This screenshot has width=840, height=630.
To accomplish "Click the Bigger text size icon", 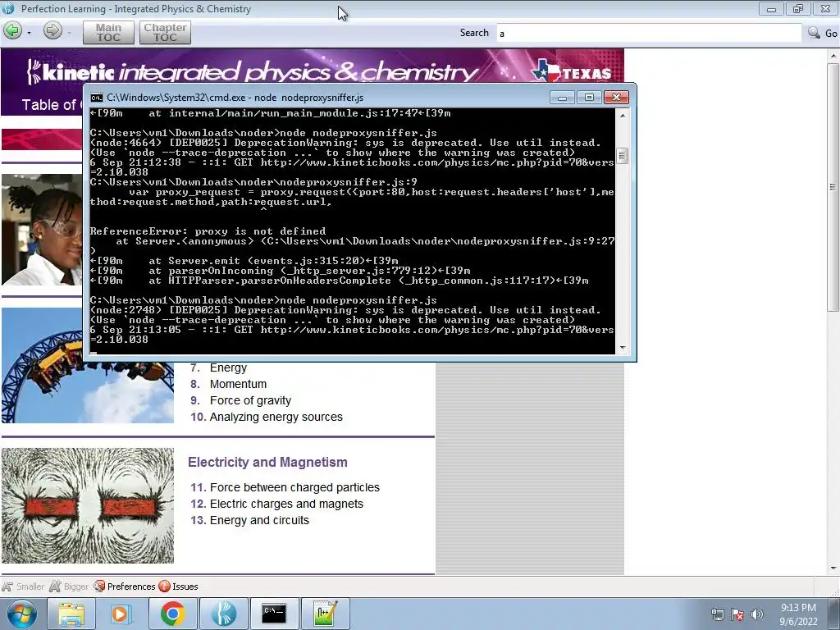I will click(x=55, y=586).
